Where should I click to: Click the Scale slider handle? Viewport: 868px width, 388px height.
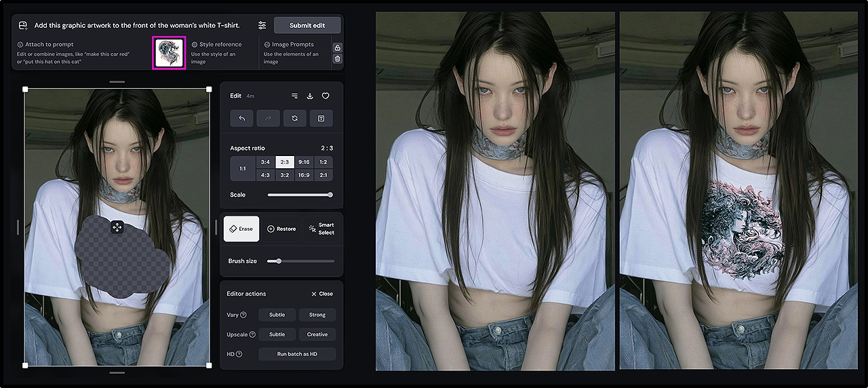pos(330,195)
